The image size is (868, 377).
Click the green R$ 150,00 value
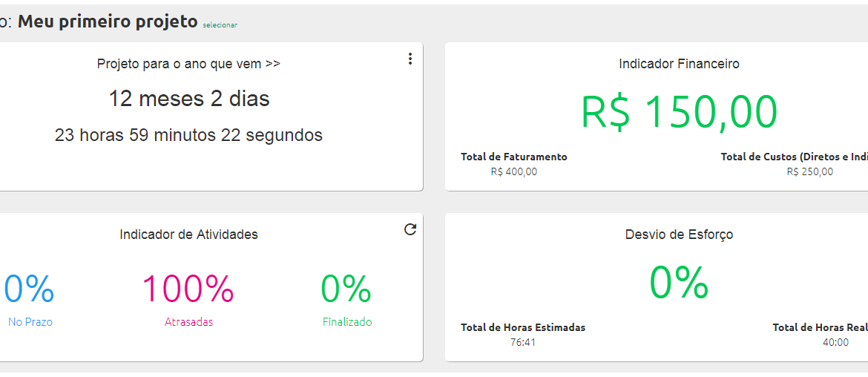(x=680, y=112)
